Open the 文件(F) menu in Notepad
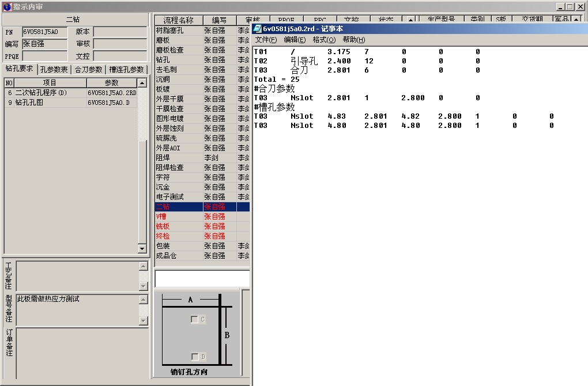The width and height of the screenshot is (588, 386). pyautogui.click(x=266, y=40)
